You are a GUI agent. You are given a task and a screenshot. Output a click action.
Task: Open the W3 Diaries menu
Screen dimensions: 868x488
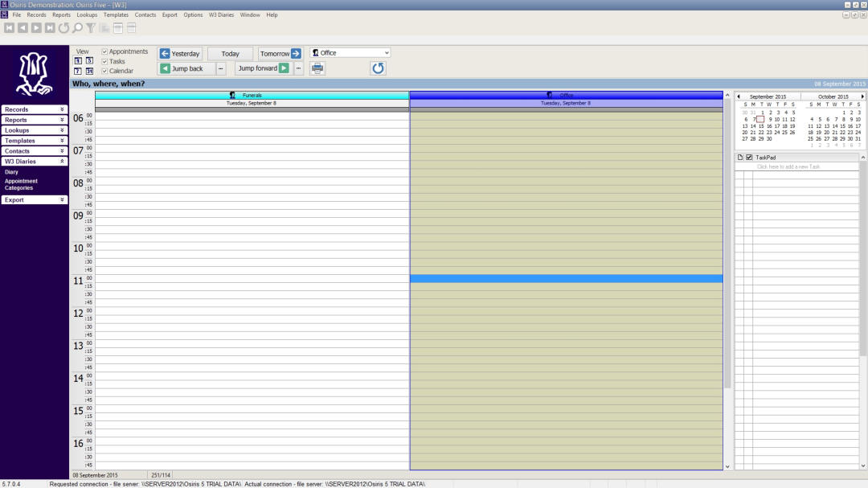221,14
